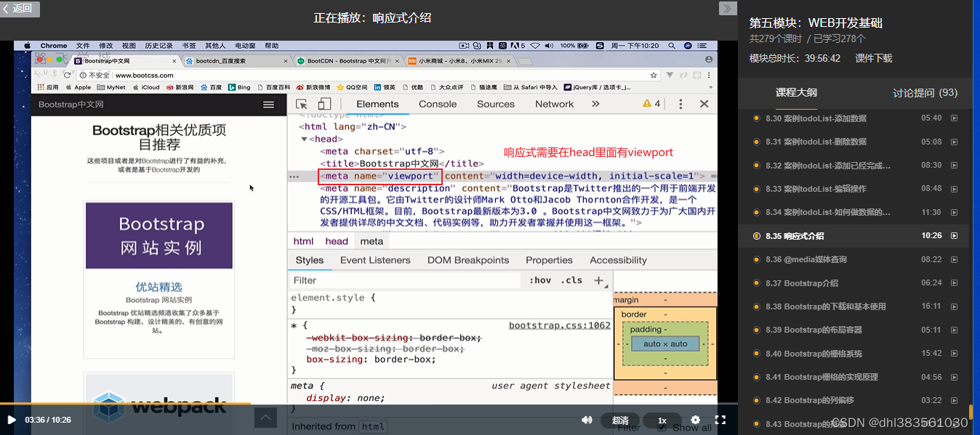The height and width of the screenshot is (435, 980).
Task: Click the Bootstrap 网站实例 banner image
Action: pos(159,236)
